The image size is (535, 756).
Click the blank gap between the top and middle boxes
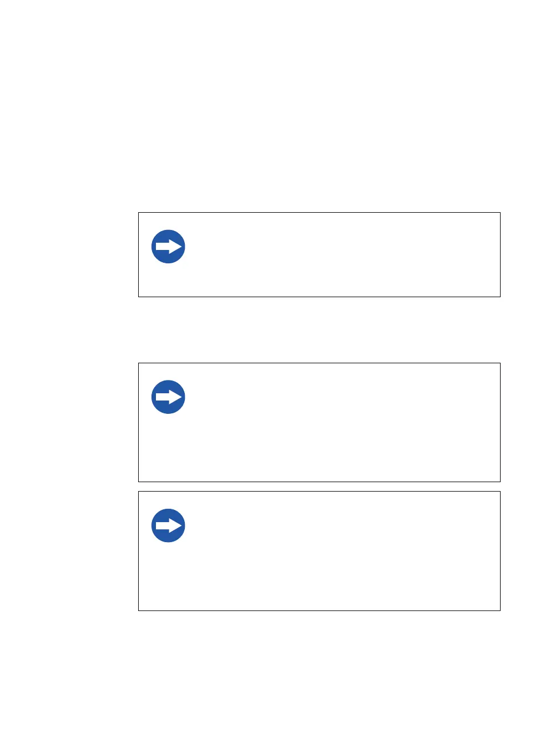(x=319, y=330)
